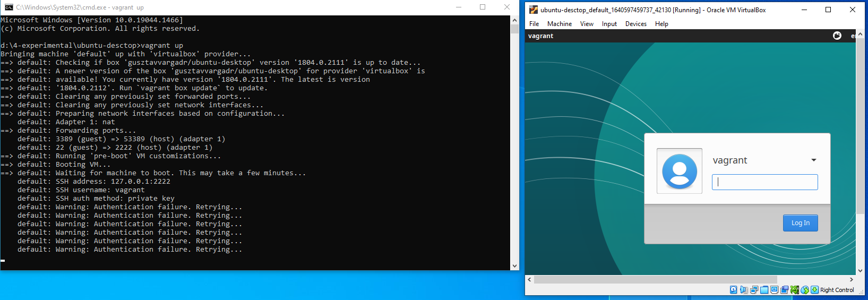Open the Devices menu in VirtualBox

click(x=636, y=24)
